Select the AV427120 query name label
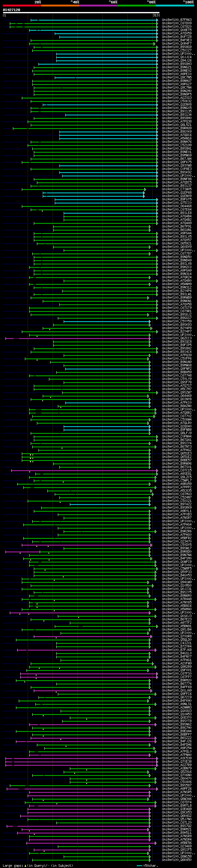197x868 pixels. 11,10
